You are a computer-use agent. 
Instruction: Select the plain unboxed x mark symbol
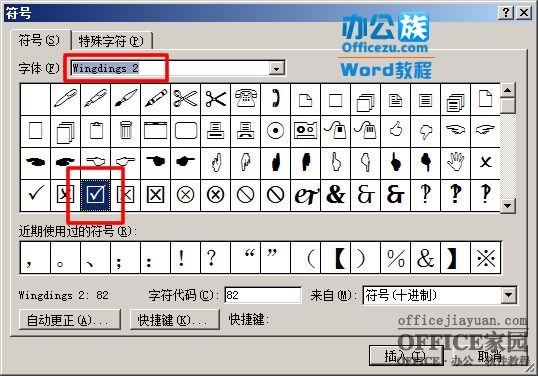tap(486, 163)
